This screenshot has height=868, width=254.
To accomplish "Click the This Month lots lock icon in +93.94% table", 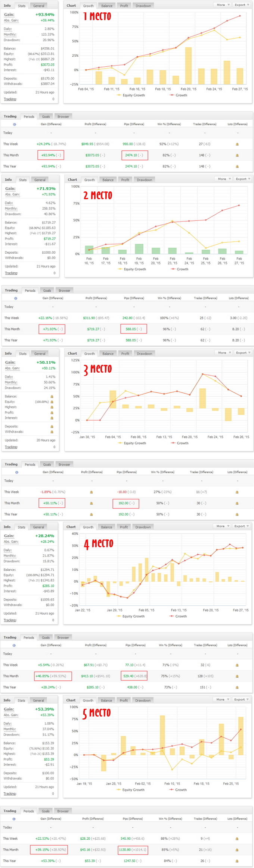I will pos(237,155).
